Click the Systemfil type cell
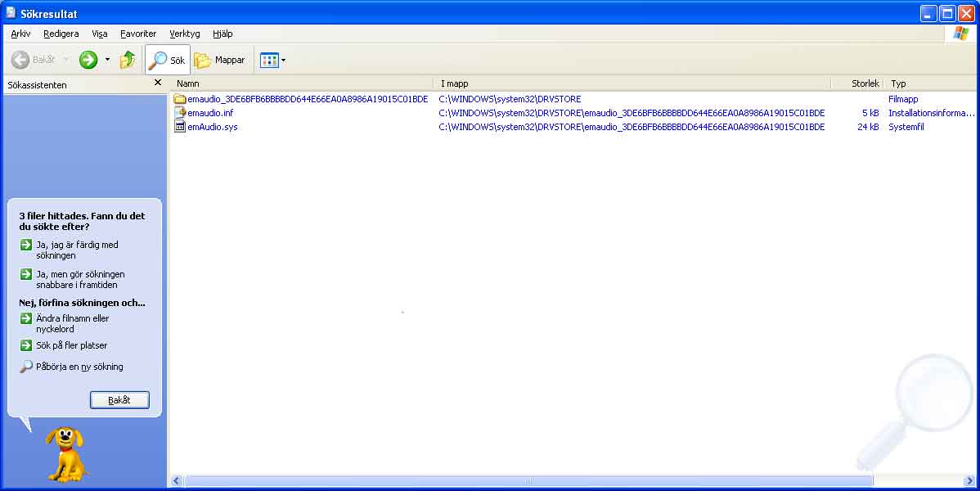 [906, 126]
